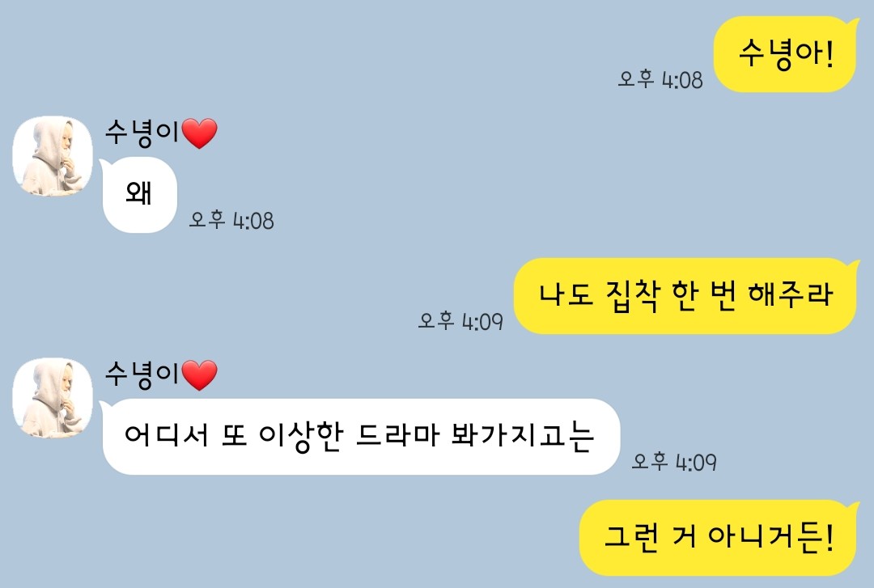Viewport: 874px width, 588px height.
Task: Click the 오후 4:08 timestamp beside 왜
Action: tap(231, 220)
